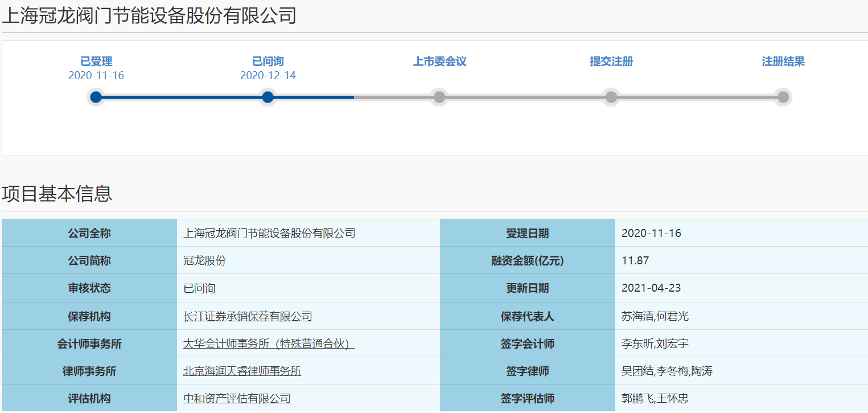This screenshot has width=868, height=413.
Task: Click the 签字律师 header cell
Action: coord(528,371)
